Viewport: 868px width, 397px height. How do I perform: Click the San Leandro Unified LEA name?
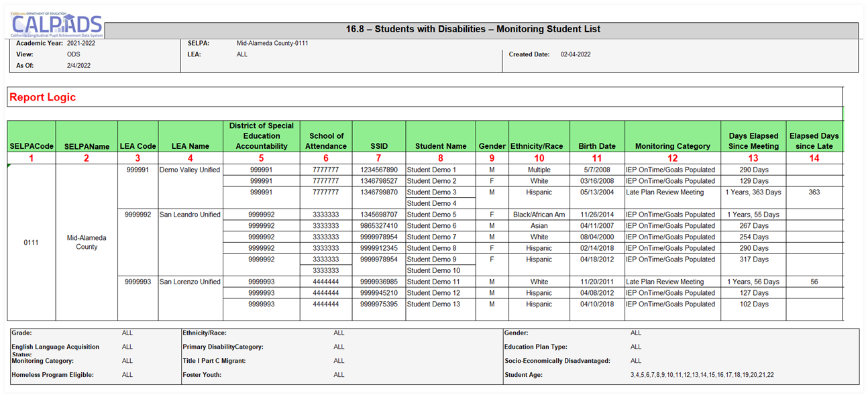190,215
